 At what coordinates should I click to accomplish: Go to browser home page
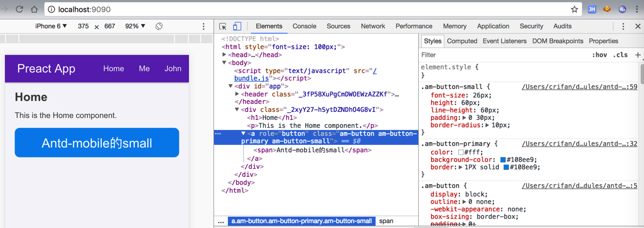[34, 9]
